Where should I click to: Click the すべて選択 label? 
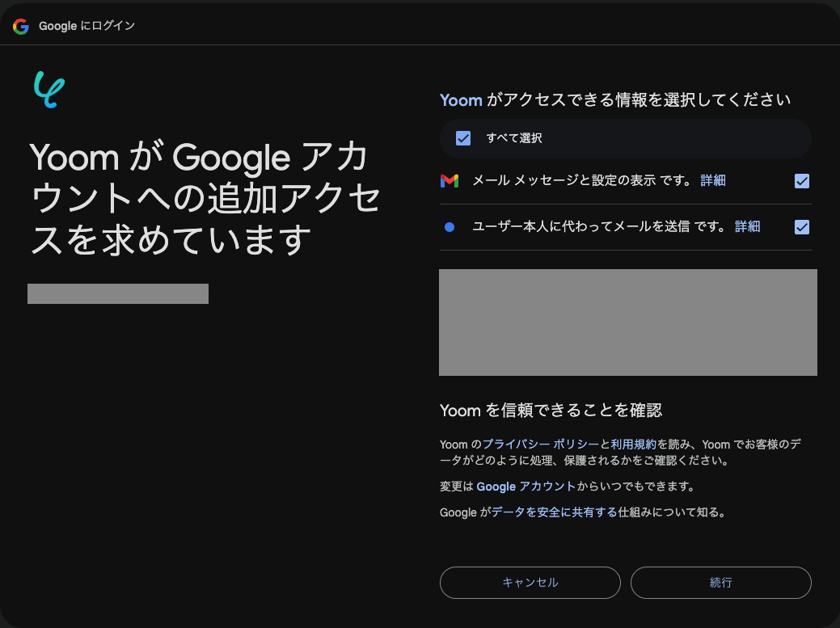click(x=514, y=138)
